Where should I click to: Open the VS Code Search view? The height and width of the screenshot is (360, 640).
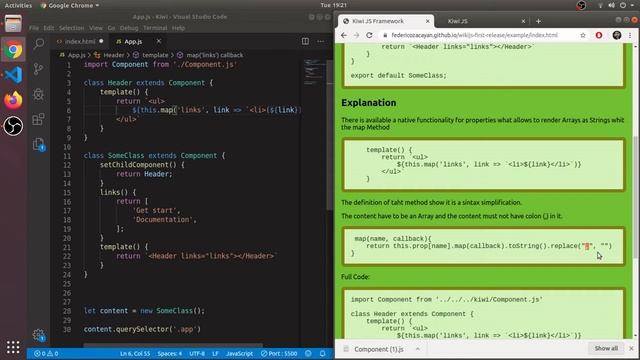point(39,43)
